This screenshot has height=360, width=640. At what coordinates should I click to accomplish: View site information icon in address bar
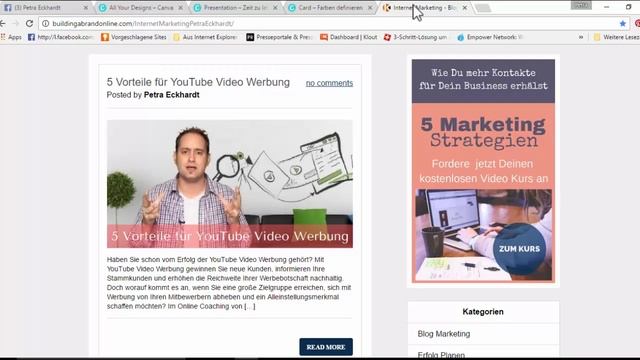(x=45, y=24)
